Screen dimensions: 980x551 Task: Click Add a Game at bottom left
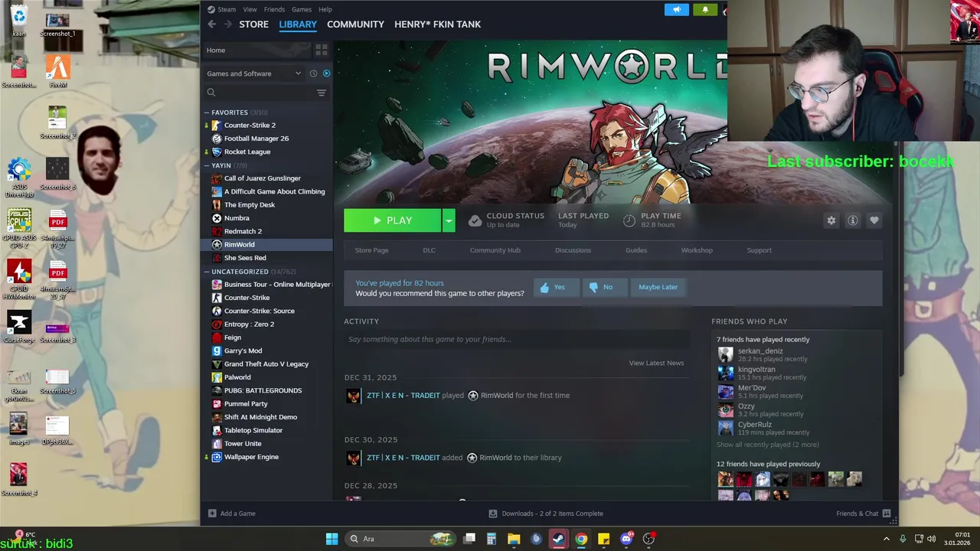pyautogui.click(x=232, y=514)
